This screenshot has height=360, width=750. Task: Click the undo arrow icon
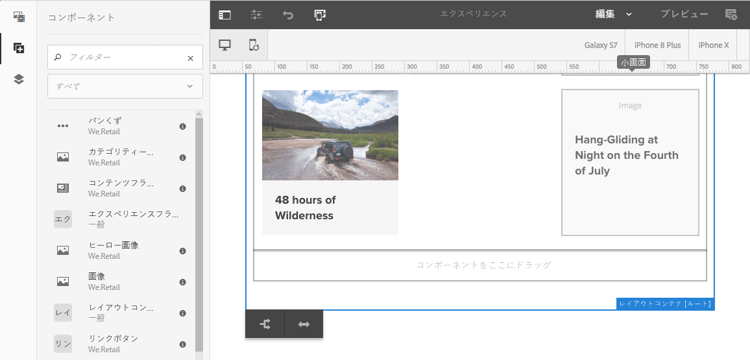[288, 15]
